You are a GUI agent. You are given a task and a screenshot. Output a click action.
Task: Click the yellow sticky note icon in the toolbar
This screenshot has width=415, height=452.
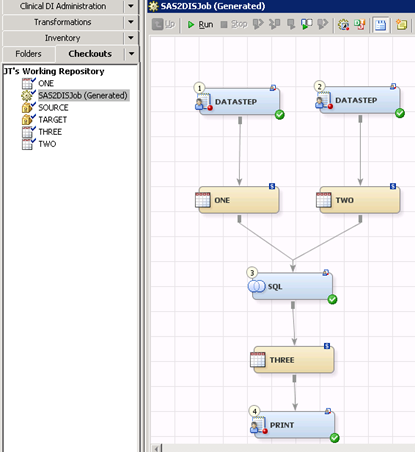click(401, 25)
